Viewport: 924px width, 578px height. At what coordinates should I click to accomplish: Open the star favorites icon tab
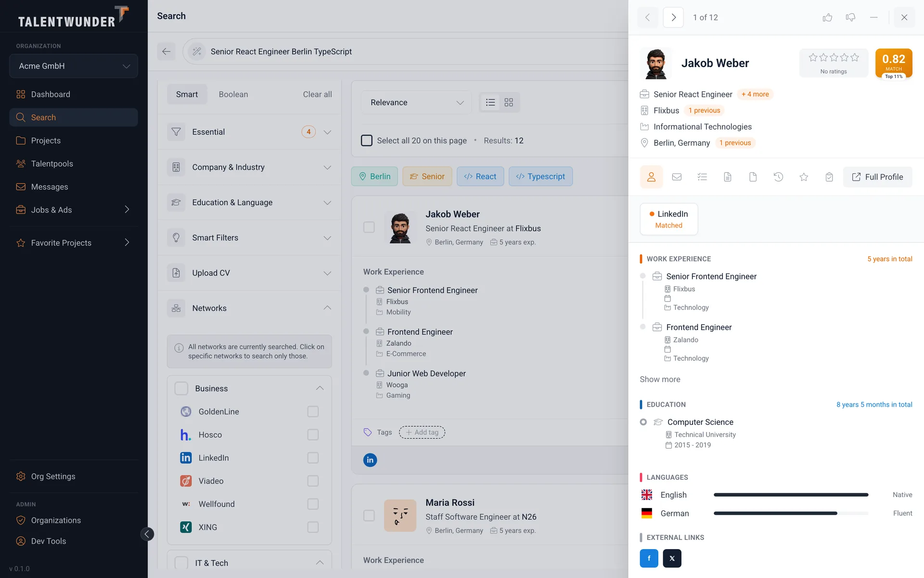coord(804,177)
